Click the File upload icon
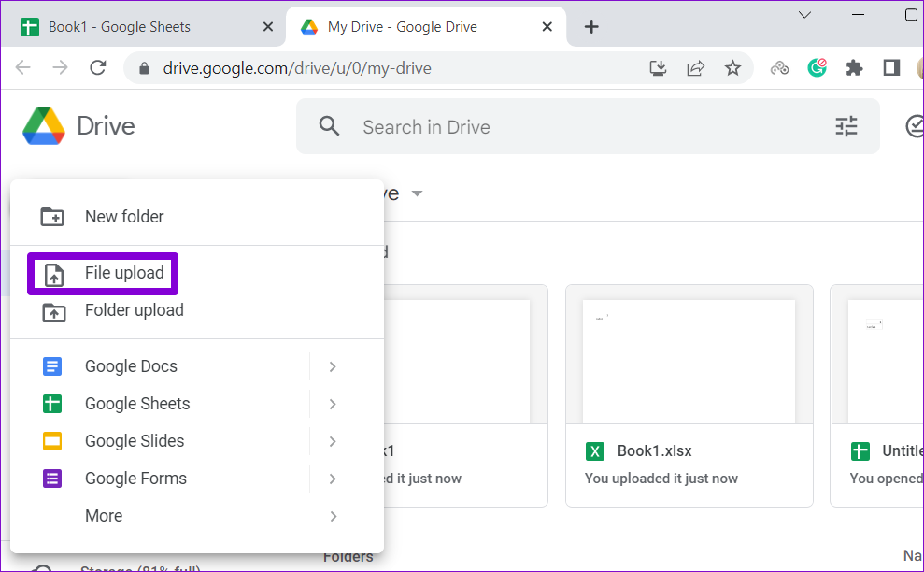Image resolution: width=924 pixels, height=572 pixels. [x=53, y=275]
